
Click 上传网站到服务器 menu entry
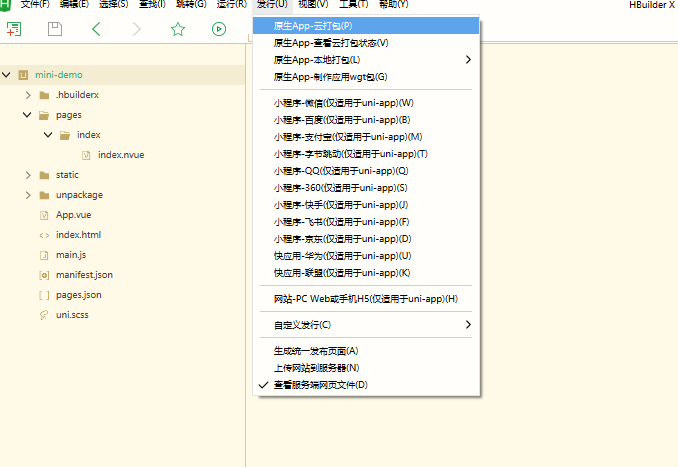tap(316, 368)
